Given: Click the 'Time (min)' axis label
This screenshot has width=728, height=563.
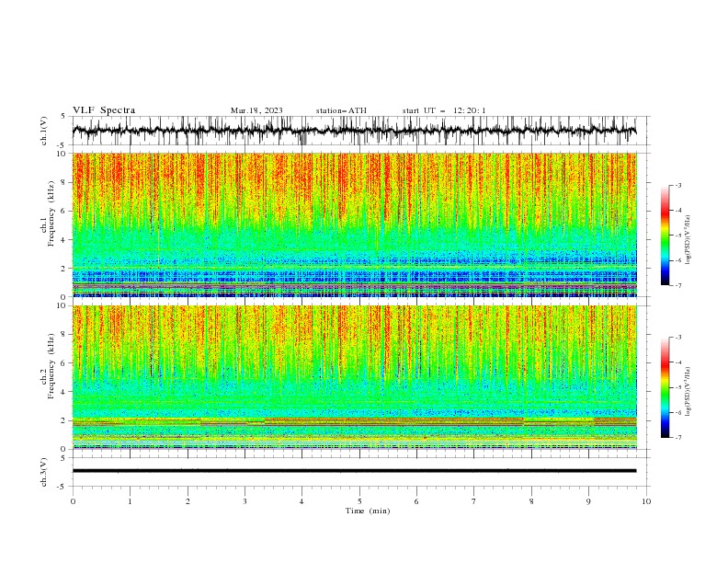Looking at the screenshot, I should pyautogui.click(x=368, y=511).
